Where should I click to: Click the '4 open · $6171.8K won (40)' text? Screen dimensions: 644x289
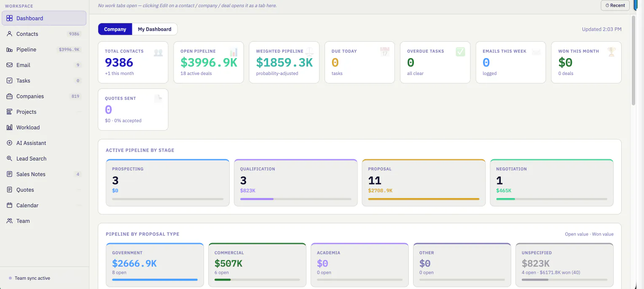[551, 273]
